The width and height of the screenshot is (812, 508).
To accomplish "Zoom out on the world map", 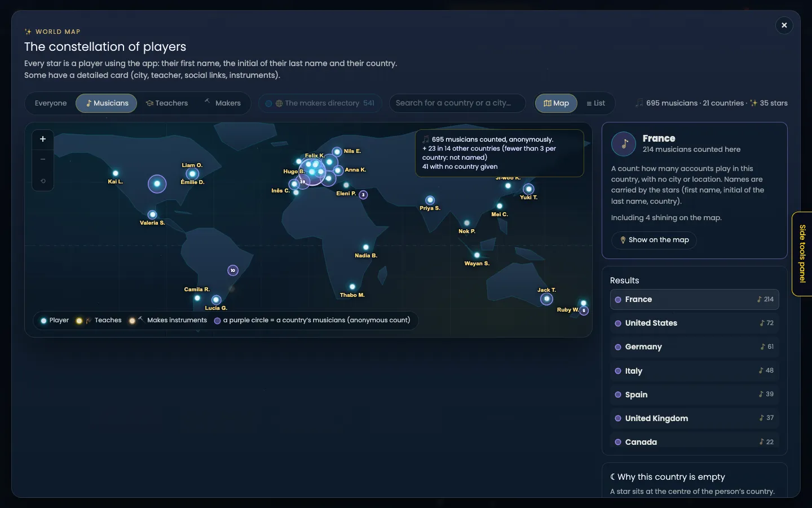I will [x=43, y=160].
